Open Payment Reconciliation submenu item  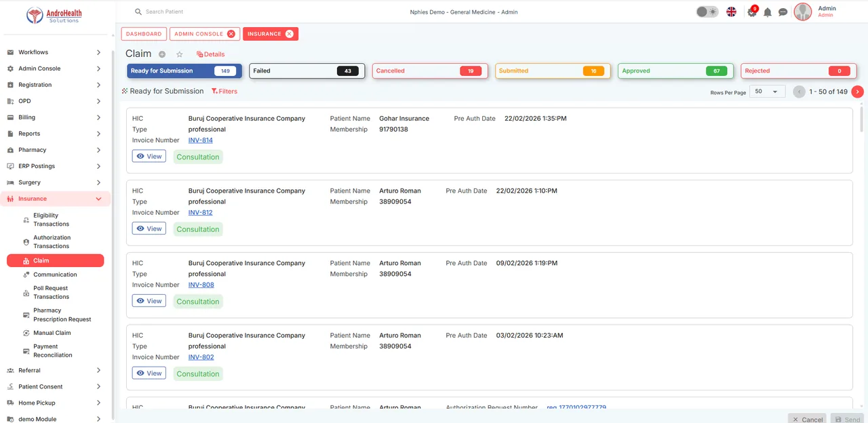click(53, 350)
